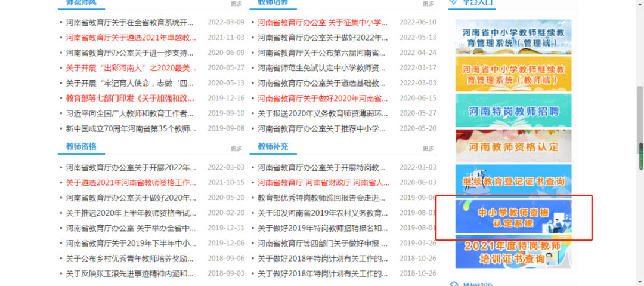
Task: Open 继续教育登记证书查询 banner
Action: coord(513,181)
